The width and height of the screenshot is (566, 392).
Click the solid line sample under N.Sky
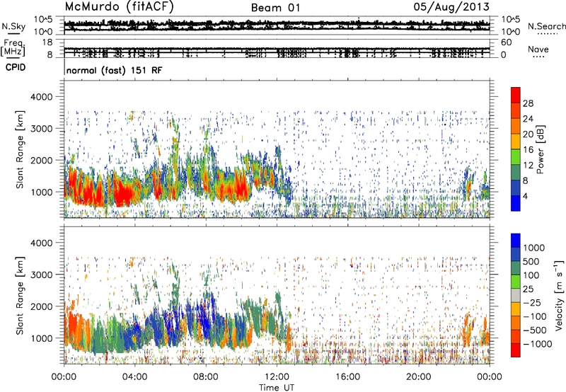click(x=13, y=33)
